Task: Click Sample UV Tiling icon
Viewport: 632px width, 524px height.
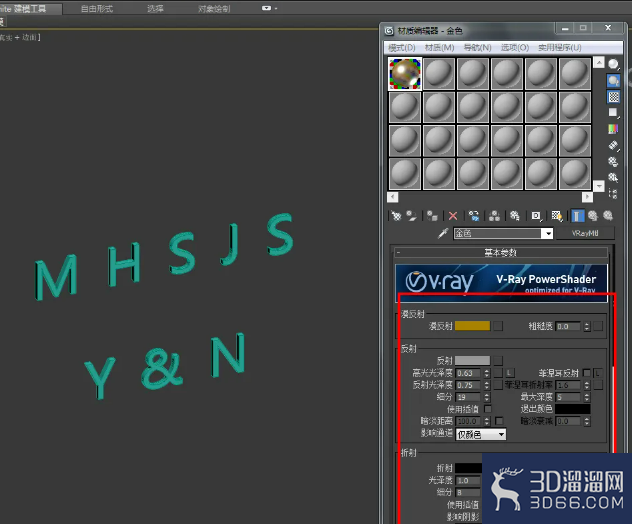Action: click(x=613, y=113)
